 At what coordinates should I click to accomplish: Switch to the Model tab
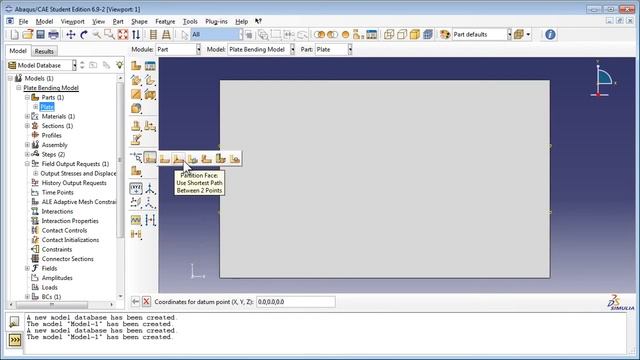pyautogui.click(x=18, y=51)
